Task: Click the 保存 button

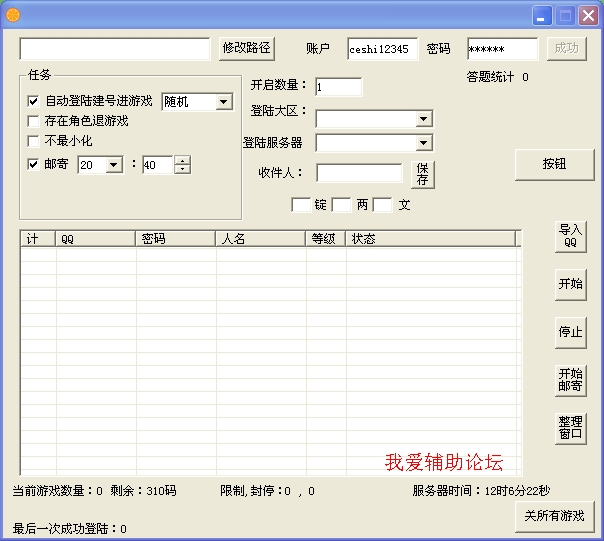Action: pos(423,174)
